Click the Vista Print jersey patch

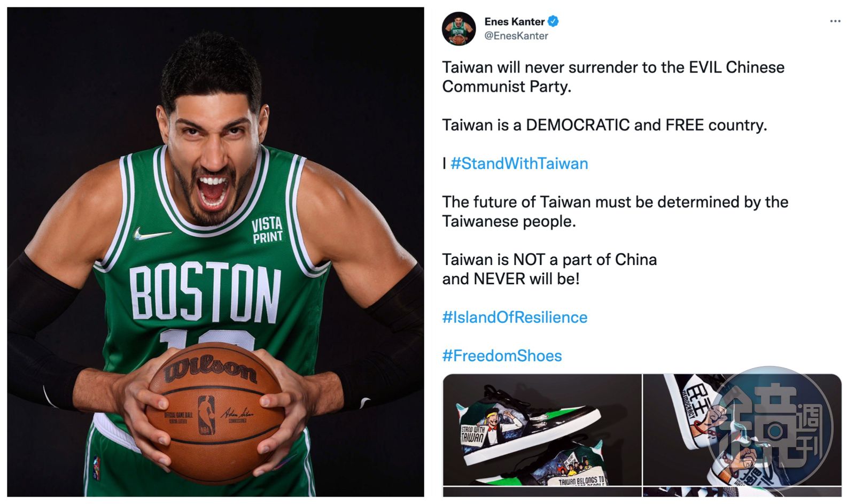pos(267,230)
